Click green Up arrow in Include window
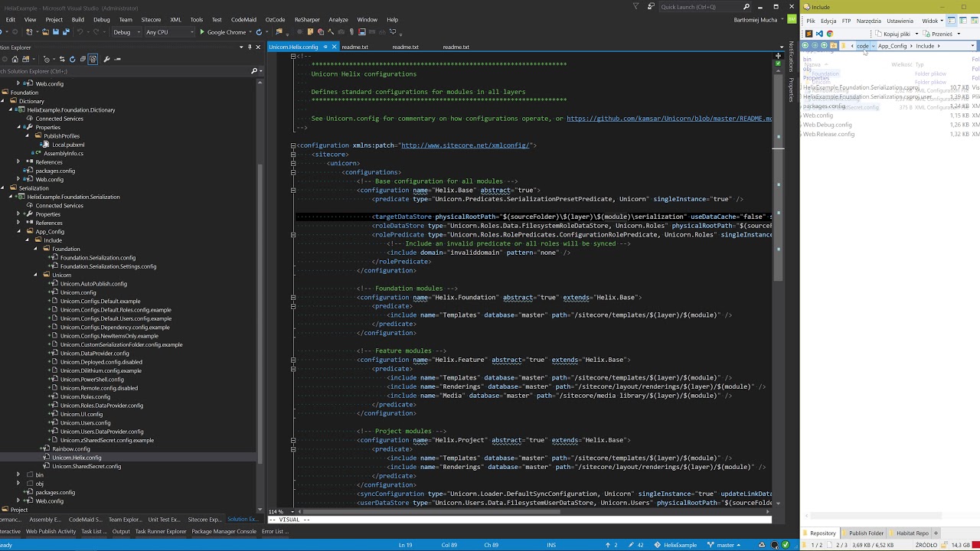 pos(824,46)
